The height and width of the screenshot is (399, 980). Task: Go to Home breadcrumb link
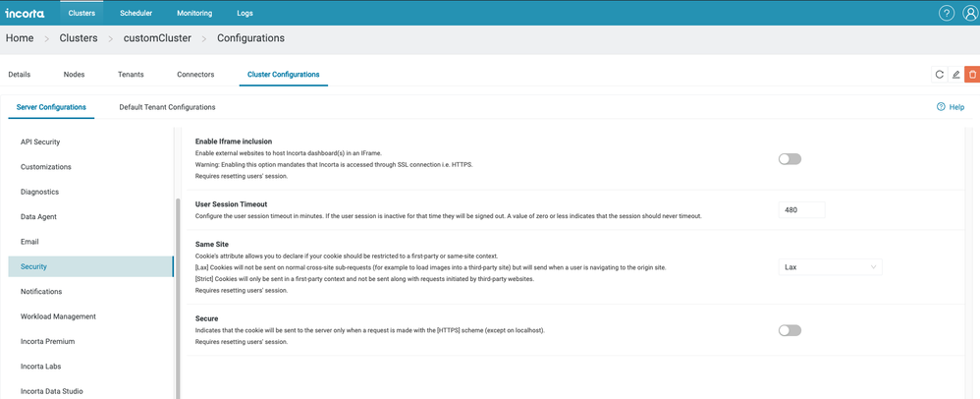pyautogui.click(x=20, y=38)
